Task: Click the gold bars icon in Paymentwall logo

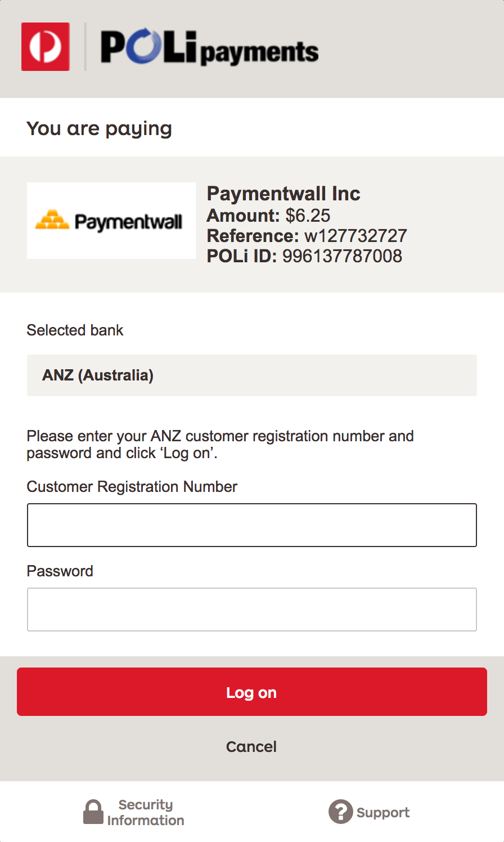Action: click(52, 220)
